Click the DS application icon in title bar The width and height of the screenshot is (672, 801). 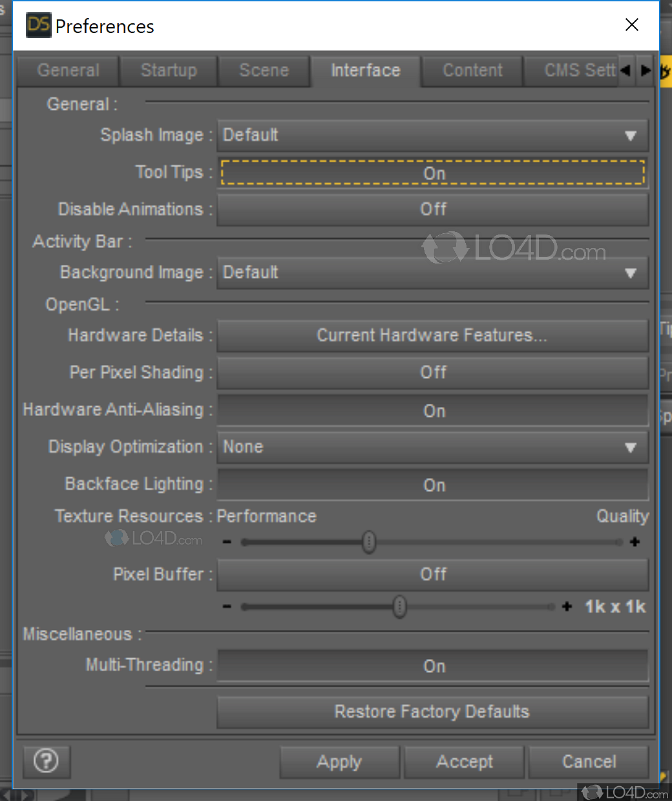[x=37, y=25]
